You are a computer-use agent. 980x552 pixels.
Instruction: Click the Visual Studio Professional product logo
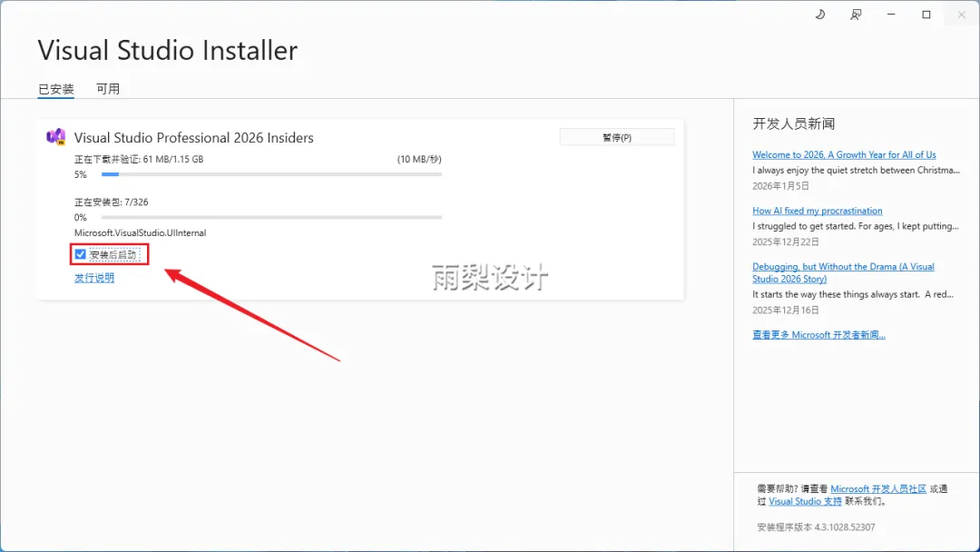(56, 137)
